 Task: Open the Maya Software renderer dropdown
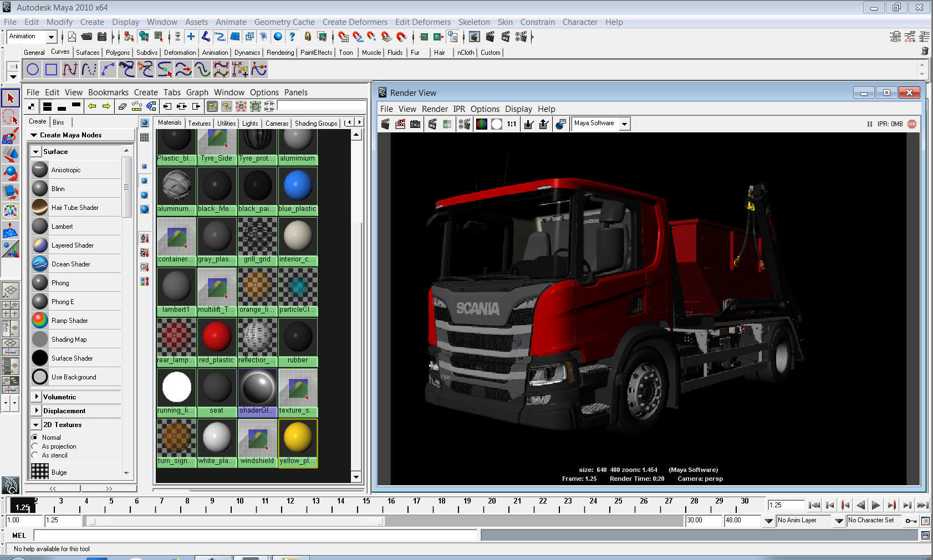point(625,124)
